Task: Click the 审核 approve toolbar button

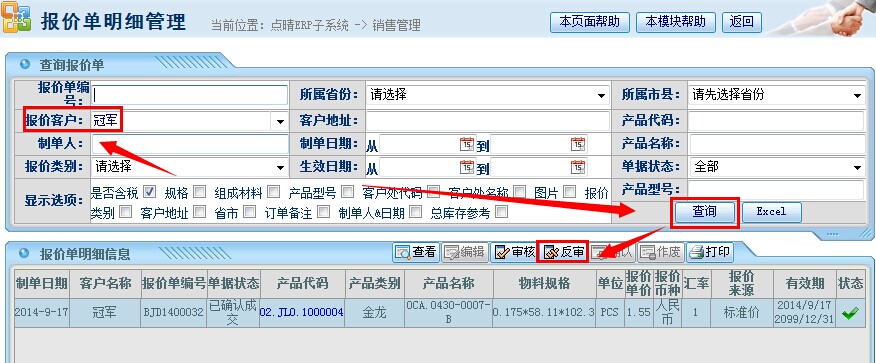Action: [514, 252]
